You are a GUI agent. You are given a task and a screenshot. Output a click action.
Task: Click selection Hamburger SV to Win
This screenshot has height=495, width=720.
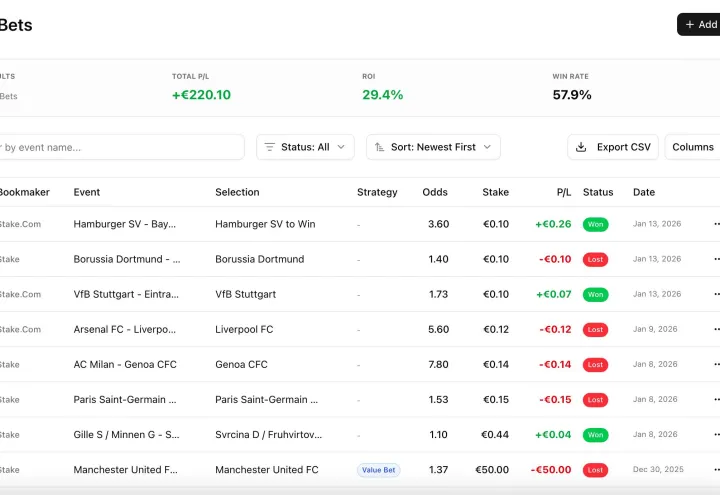(265, 224)
